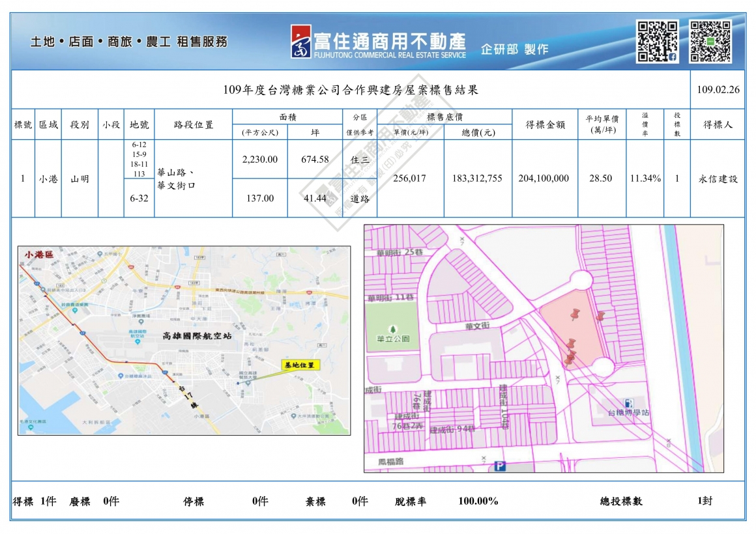Click the 得標金額 column header

coord(545,125)
